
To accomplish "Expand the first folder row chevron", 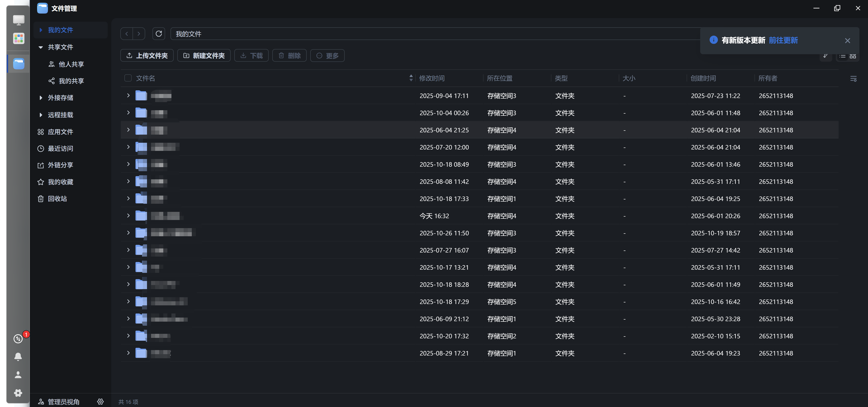I will tap(128, 96).
